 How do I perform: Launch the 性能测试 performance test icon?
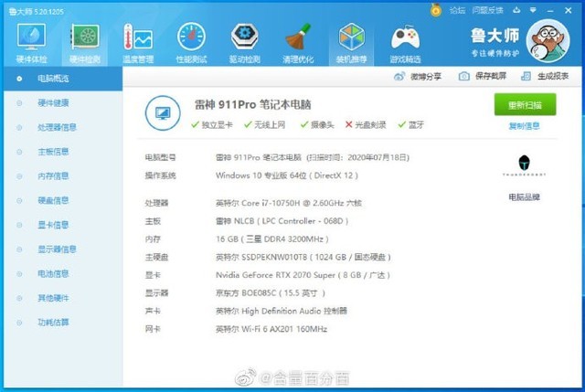coord(191,37)
